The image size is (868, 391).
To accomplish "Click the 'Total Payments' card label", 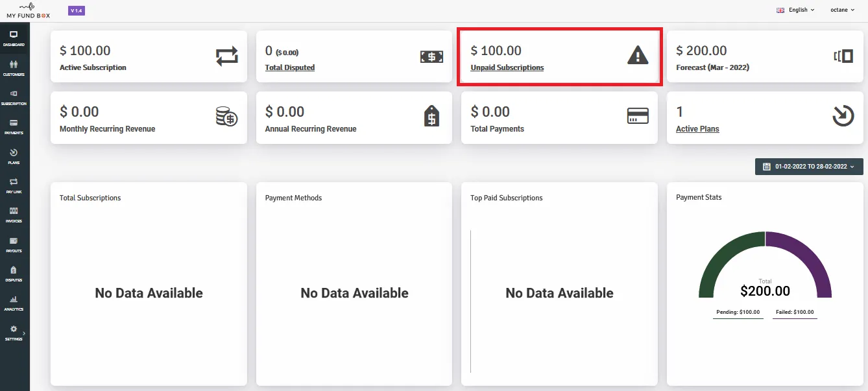I will point(497,129).
